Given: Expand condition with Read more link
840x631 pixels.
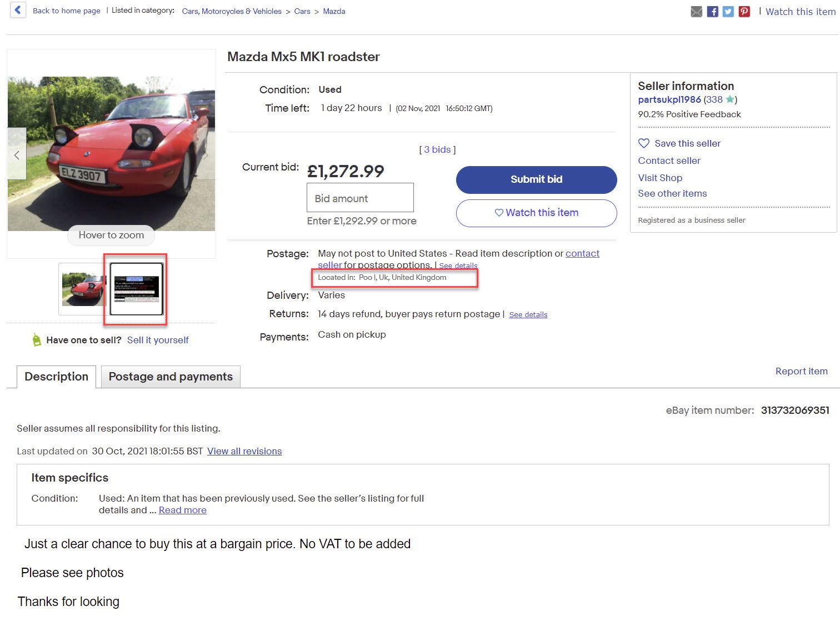Looking at the screenshot, I should 183,510.
